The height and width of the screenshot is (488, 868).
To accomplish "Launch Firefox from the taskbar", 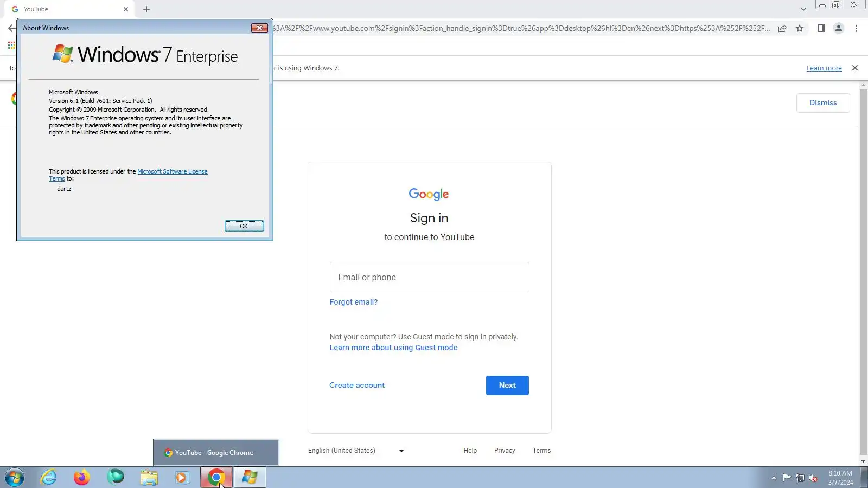I will click(81, 478).
